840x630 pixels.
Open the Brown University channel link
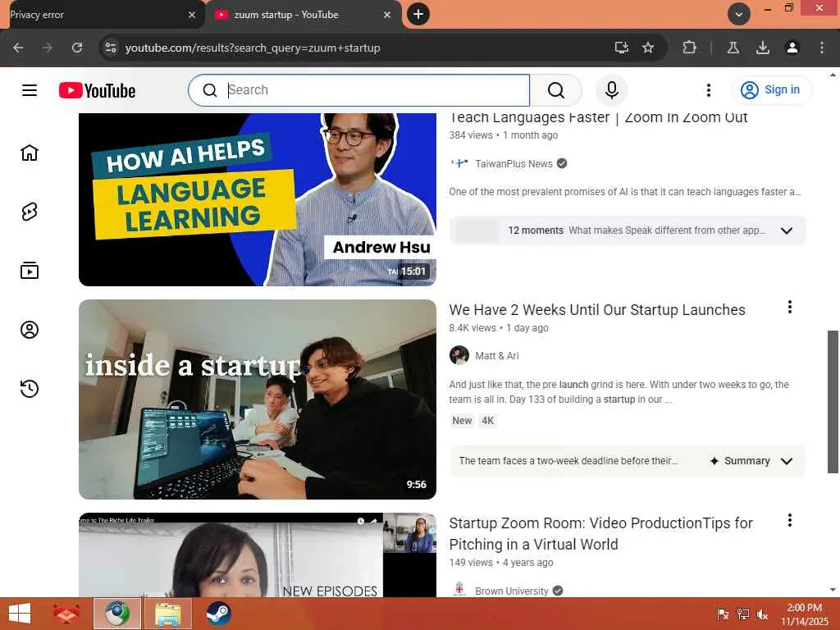coord(512,591)
